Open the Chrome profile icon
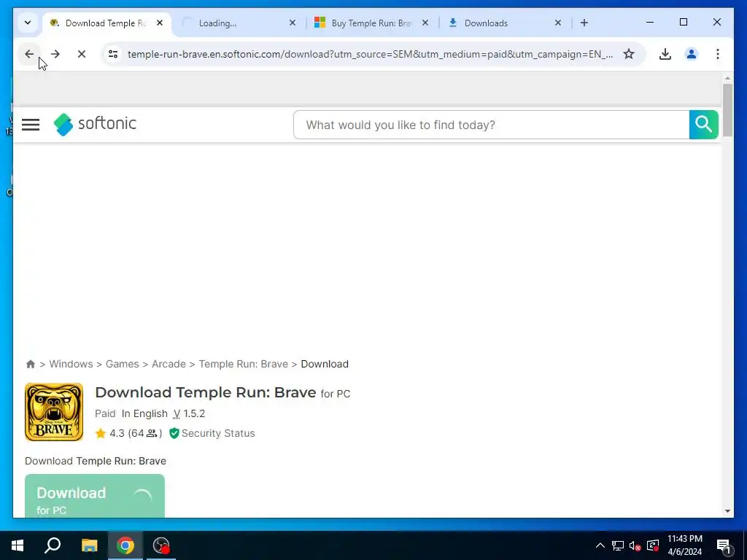747x560 pixels. 692,54
